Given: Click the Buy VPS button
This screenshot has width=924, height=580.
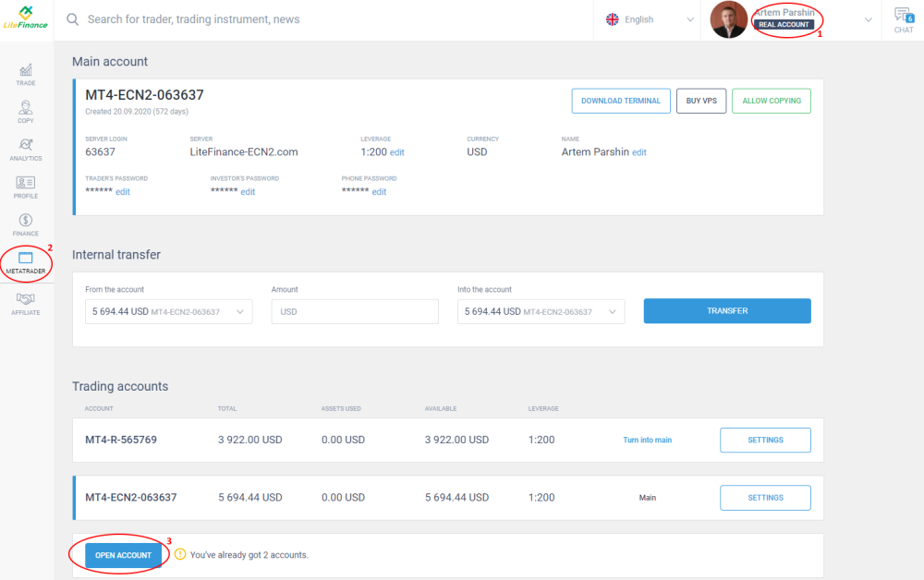Looking at the screenshot, I should point(701,101).
